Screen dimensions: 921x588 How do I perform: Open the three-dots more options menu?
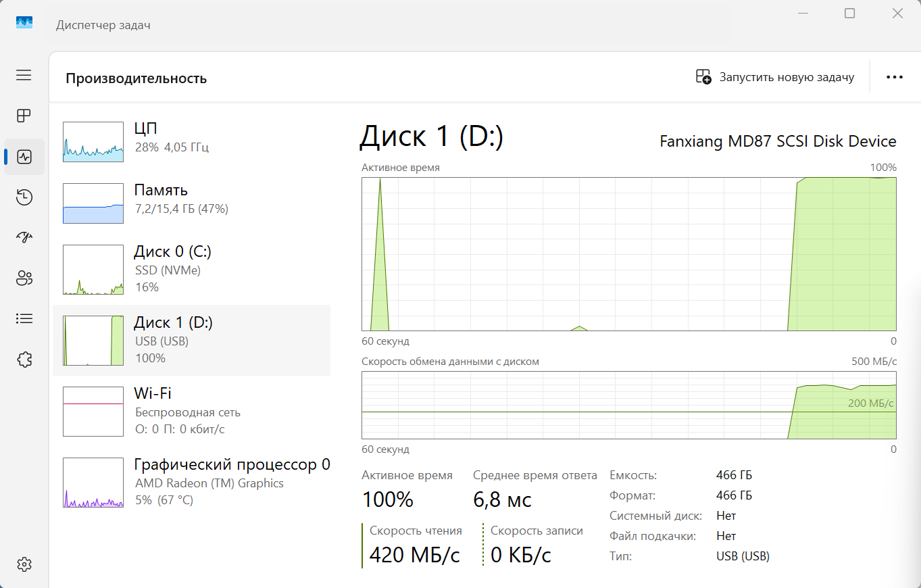pyautogui.click(x=894, y=77)
